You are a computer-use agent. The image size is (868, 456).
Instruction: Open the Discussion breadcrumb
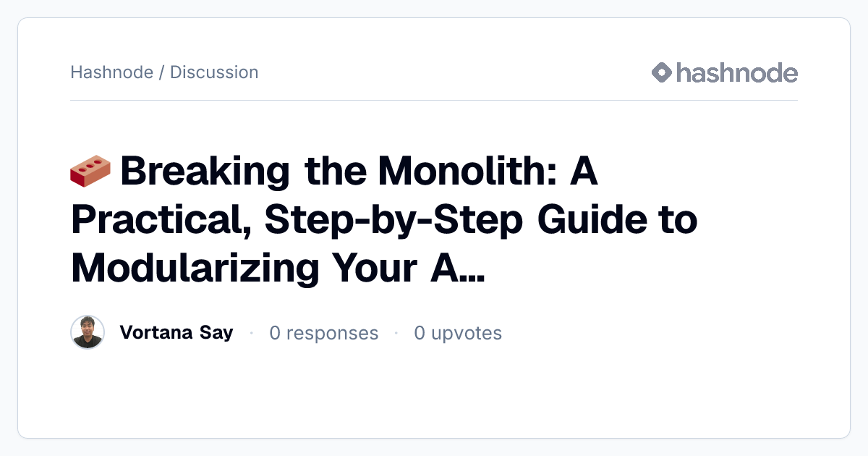(214, 72)
